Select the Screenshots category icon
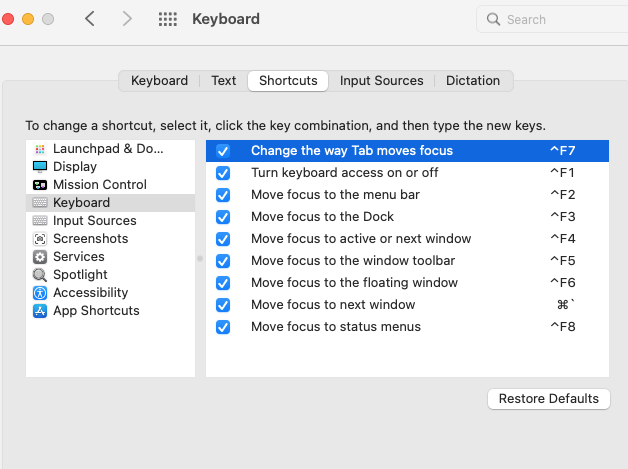Viewport: 628px width, 469px height. [x=40, y=239]
